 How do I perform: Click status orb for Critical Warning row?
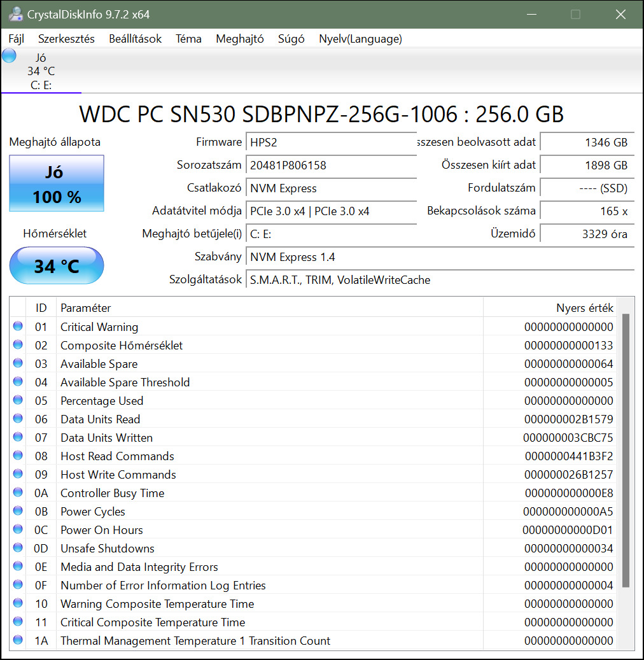(18, 326)
